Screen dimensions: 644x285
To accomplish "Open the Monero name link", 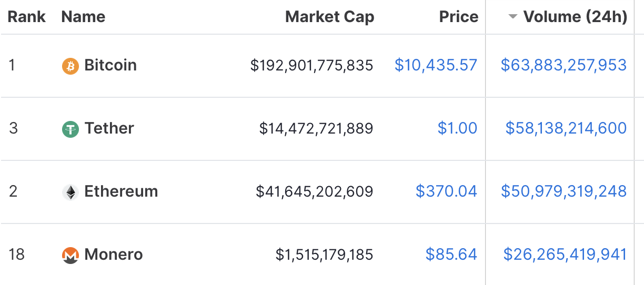I will point(114,255).
